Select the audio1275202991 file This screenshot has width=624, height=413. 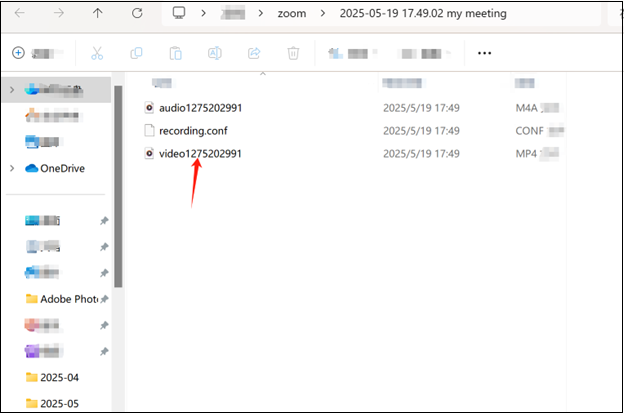201,108
